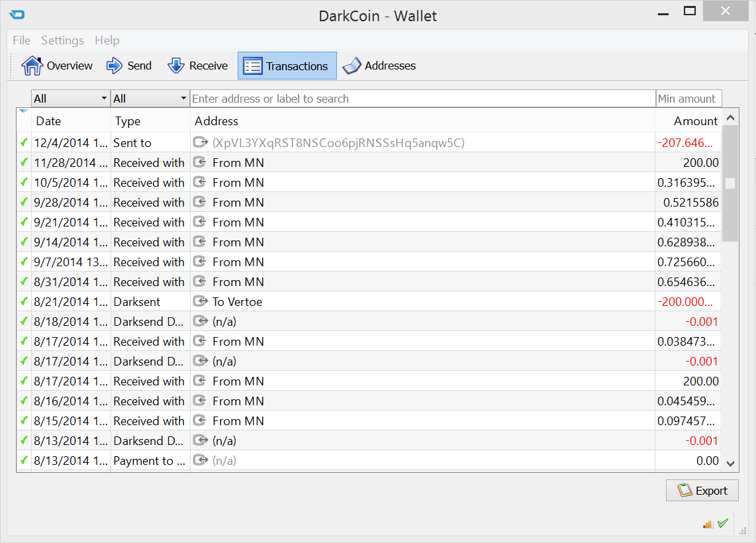756x543 pixels.
Task: Click the received icon in 9/21/2014 row
Action: point(200,221)
